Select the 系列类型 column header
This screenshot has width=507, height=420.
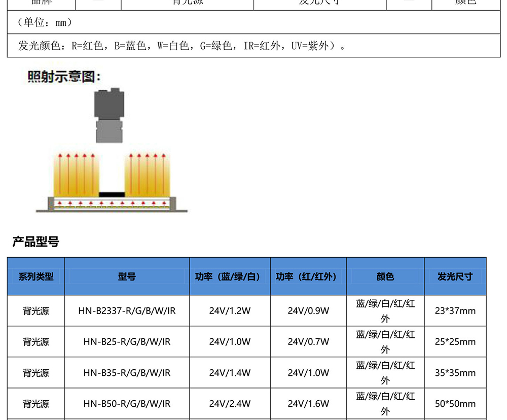click(x=36, y=276)
